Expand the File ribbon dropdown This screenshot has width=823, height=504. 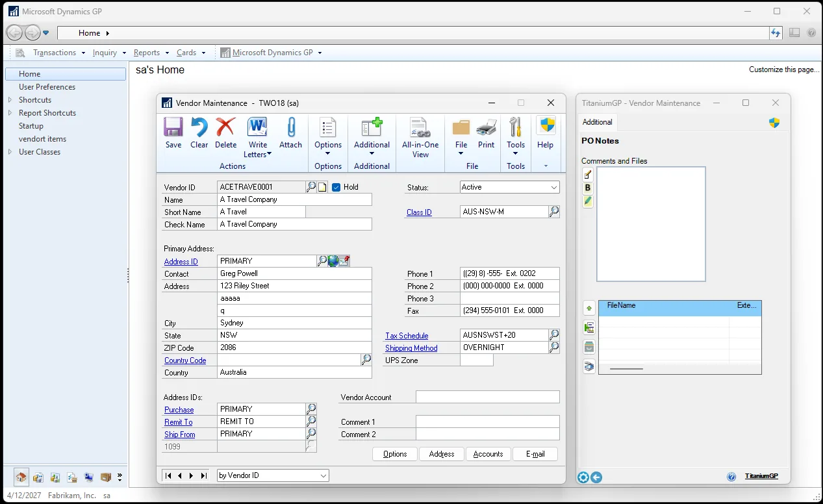click(x=461, y=153)
